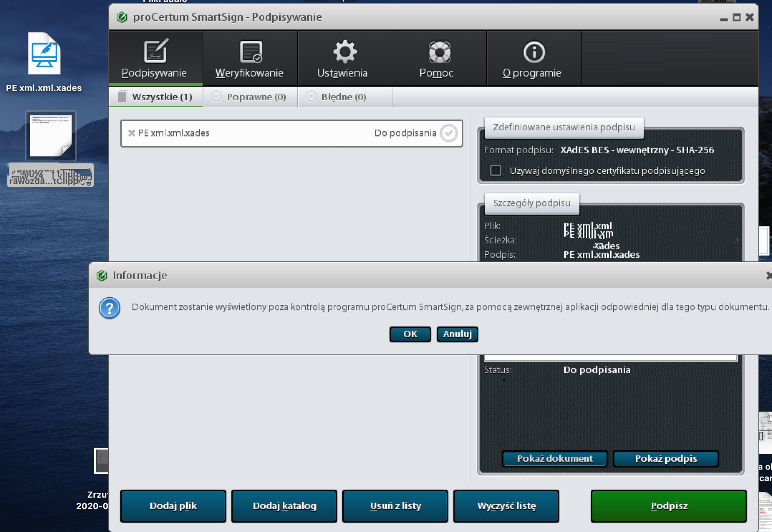Click the green Podpisz button
This screenshot has width=772, height=532.
[669, 506]
